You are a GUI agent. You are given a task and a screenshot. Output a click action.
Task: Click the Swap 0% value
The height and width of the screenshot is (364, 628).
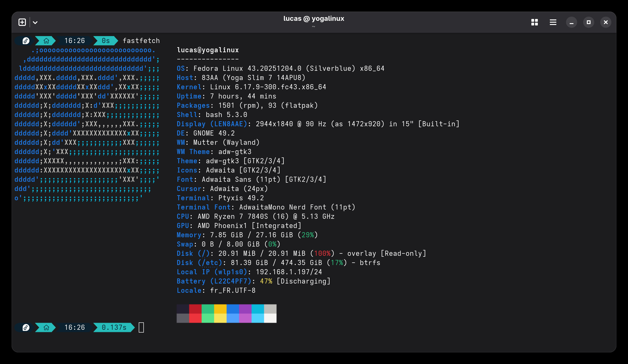272,244
